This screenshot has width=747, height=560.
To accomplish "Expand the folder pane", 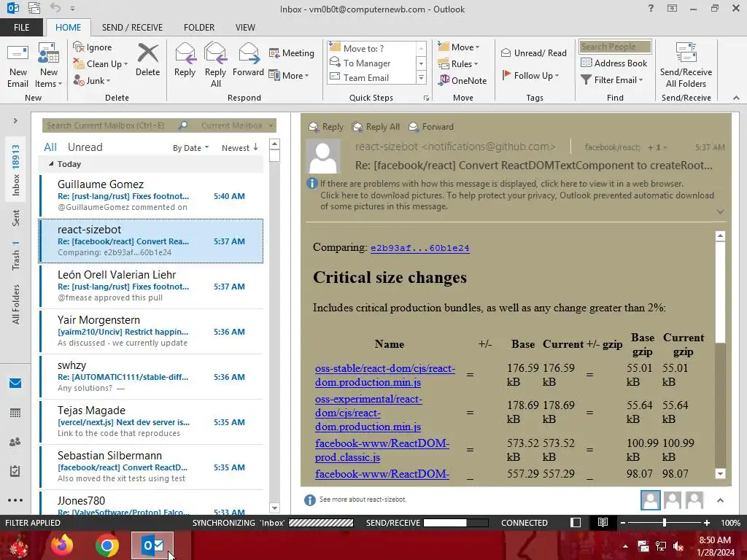I will [15, 121].
